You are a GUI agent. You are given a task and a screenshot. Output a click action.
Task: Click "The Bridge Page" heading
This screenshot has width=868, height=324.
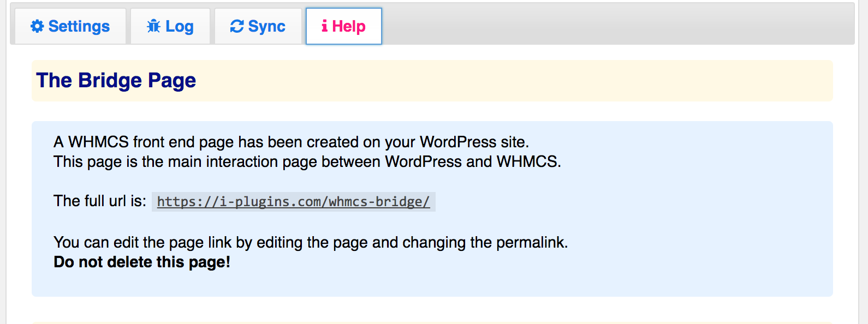116,80
